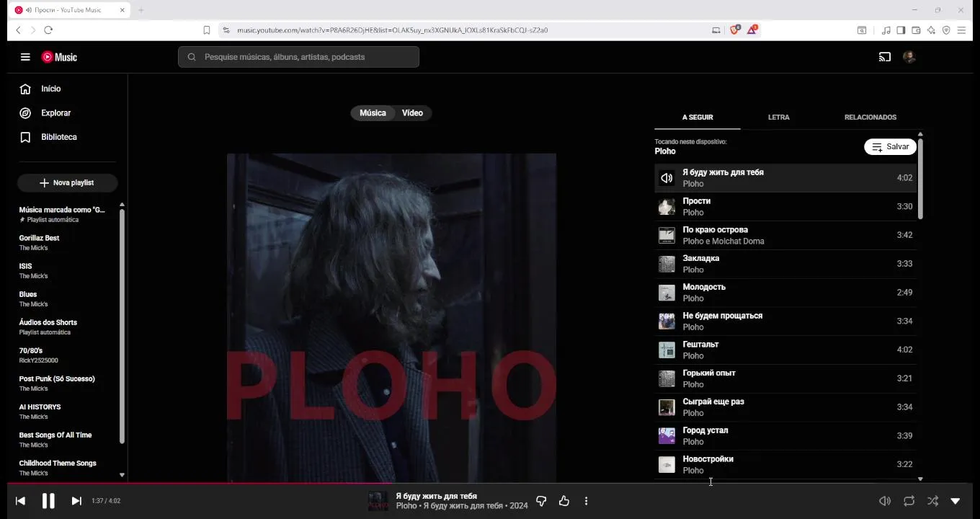Screen dimensions: 980x519
Task: Click Сыграй еще раз queue thumbnail
Action: [x=667, y=407]
